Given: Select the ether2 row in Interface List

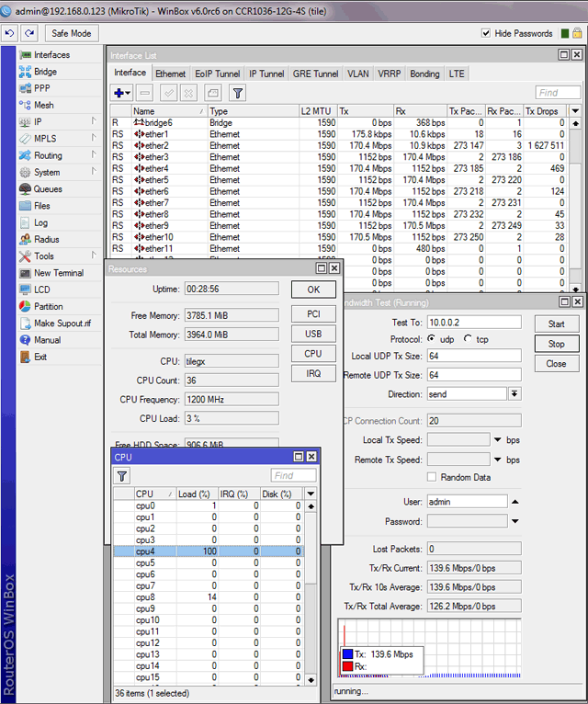Looking at the screenshot, I should (x=339, y=145).
